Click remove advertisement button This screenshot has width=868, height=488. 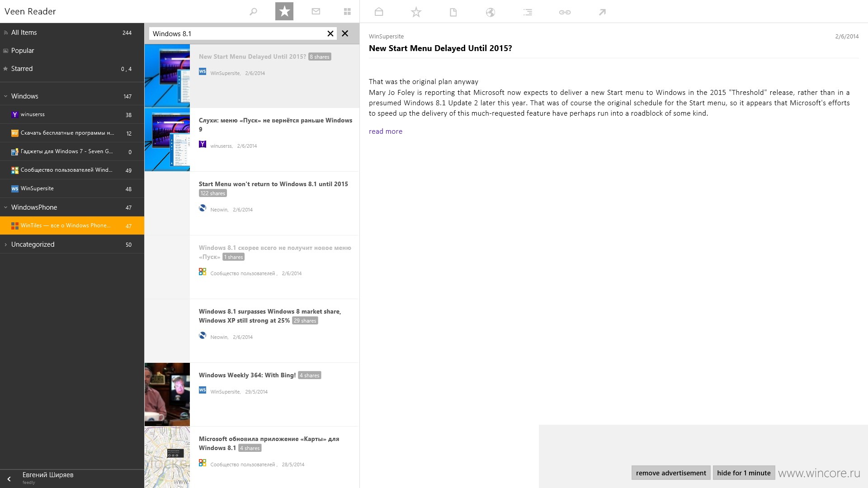pyautogui.click(x=671, y=473)
